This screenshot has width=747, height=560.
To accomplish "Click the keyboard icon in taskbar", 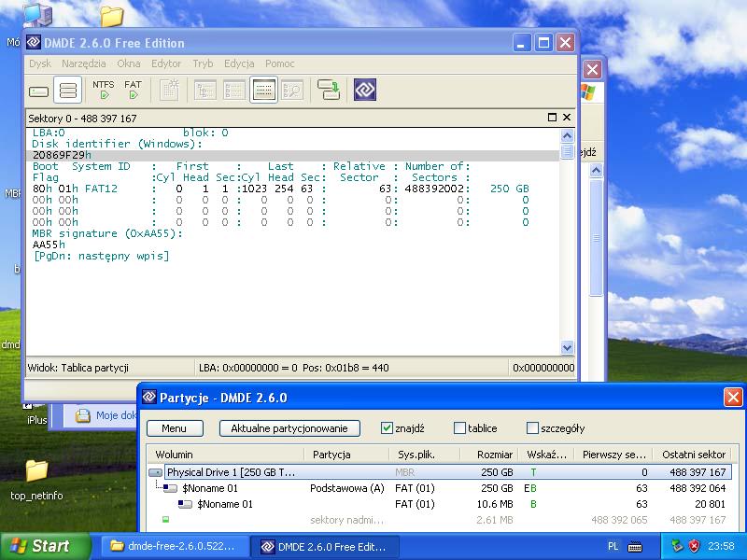I will [x=635, y=547].
